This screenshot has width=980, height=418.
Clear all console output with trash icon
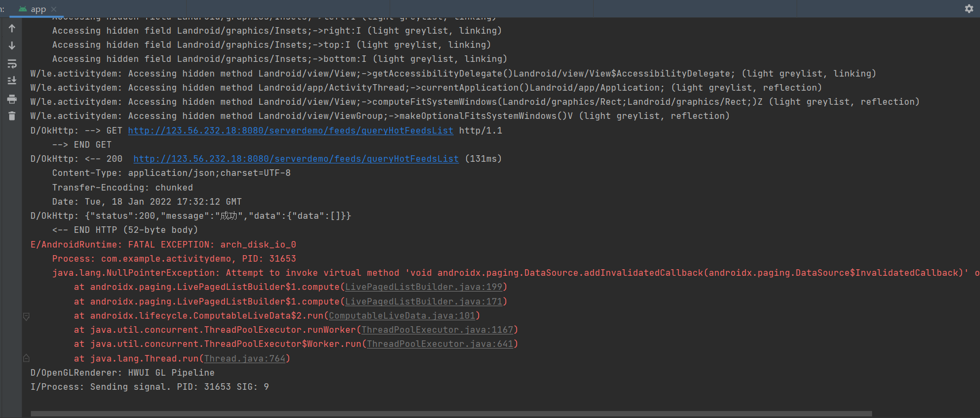pyautogui.click(x=12, y=116)
